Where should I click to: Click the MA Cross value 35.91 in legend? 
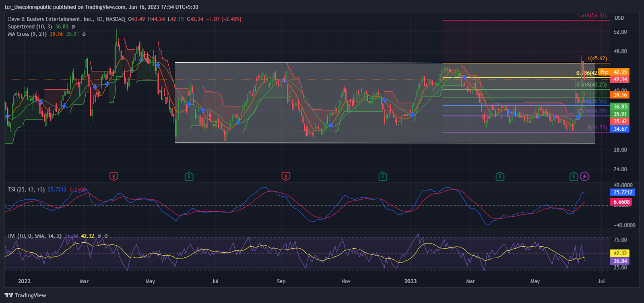73,34
